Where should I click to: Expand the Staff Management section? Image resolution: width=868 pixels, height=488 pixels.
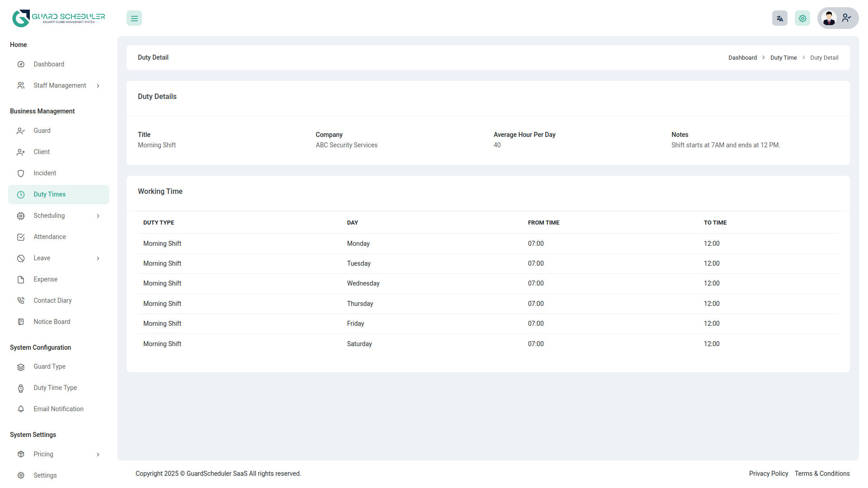click(98, 85)
